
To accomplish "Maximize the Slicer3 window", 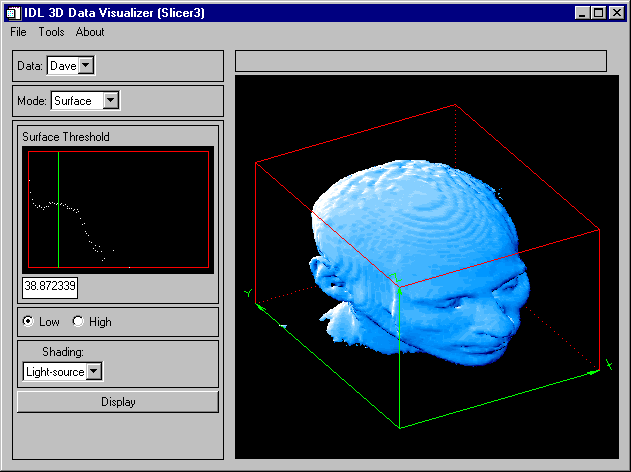I will click(598, 13).
